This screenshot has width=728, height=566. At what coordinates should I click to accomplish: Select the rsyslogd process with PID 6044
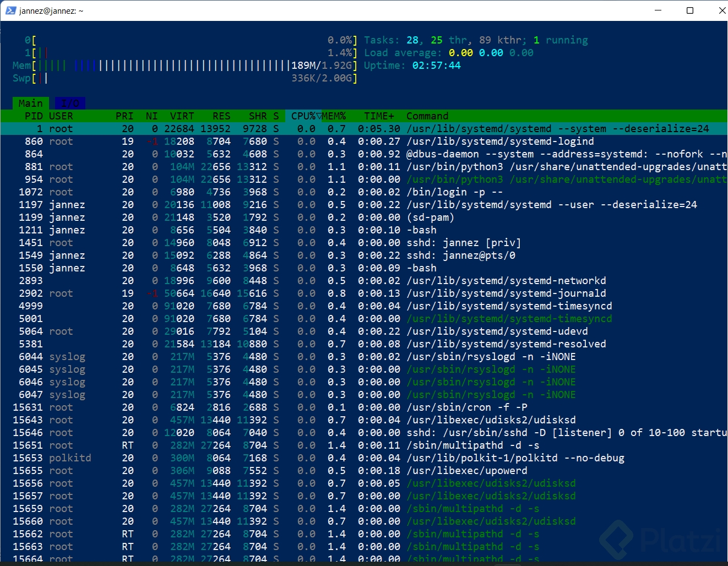click(364, 357)
